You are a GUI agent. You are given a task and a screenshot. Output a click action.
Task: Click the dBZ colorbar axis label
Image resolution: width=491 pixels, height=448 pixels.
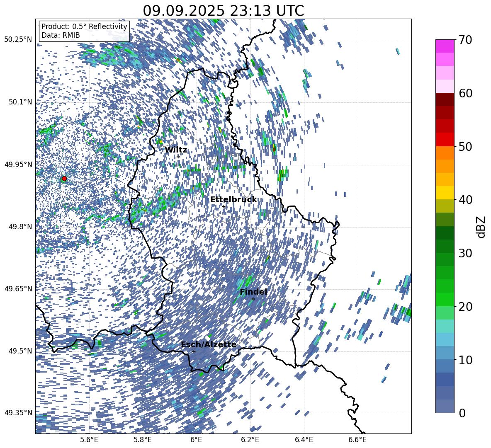click(481, 226)
